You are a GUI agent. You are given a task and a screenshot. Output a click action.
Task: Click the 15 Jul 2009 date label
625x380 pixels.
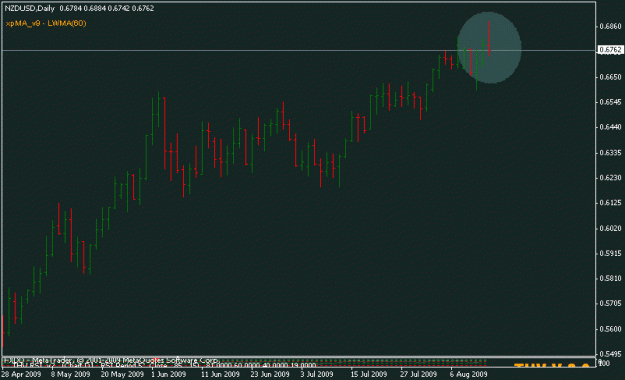[369, 374]
